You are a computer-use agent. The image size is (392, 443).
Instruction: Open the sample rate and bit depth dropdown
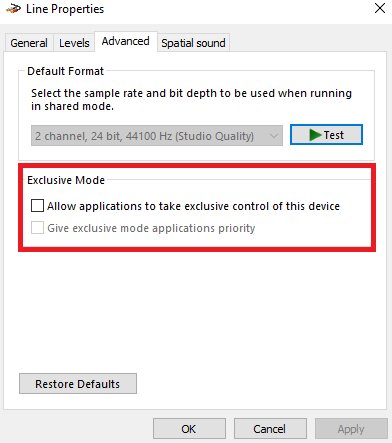coord(157,136)
